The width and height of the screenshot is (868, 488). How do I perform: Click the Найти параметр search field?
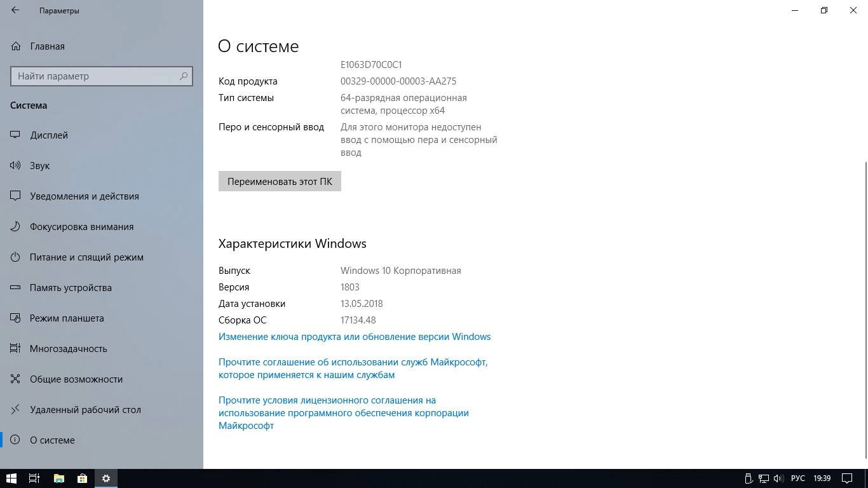(x=102, y=76)
